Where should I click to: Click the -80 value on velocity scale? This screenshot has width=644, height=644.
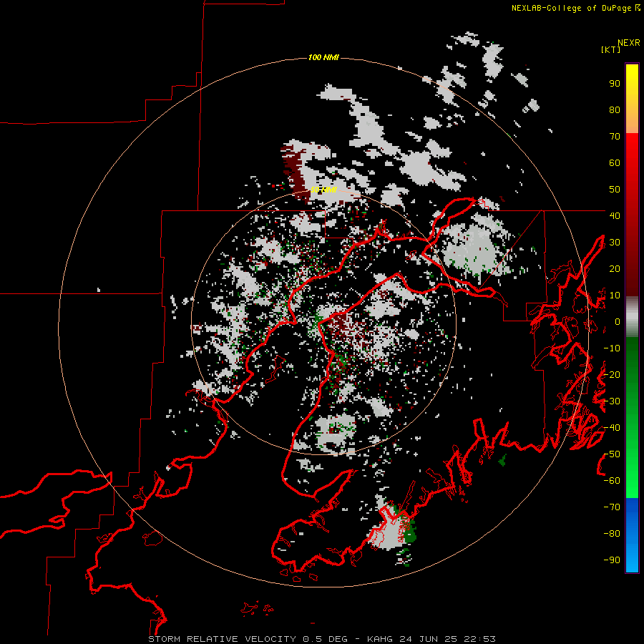click(x=612, y=534)
